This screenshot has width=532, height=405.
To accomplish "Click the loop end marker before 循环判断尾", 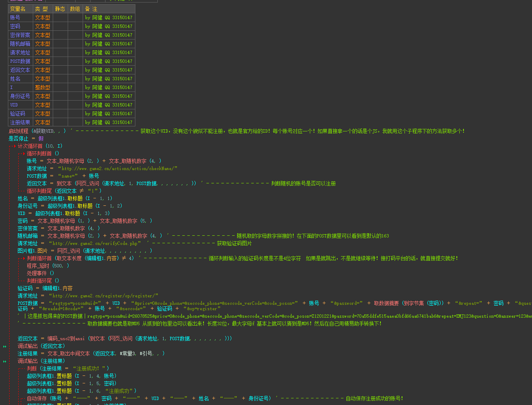I will [22, 191].
